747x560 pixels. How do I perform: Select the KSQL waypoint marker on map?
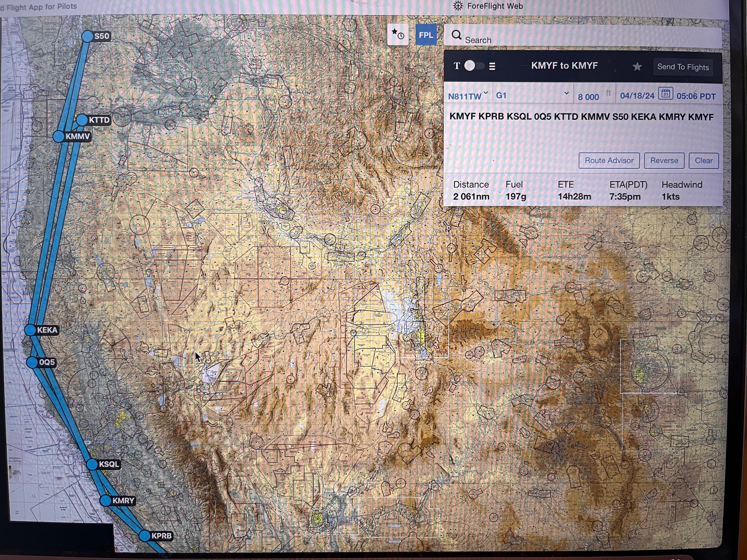click(92, 464)
